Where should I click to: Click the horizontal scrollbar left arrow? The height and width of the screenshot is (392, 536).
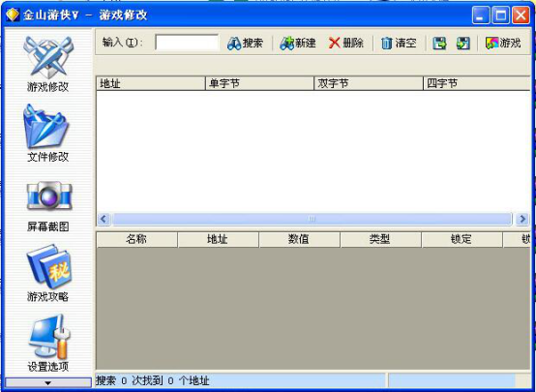(104, 219)
